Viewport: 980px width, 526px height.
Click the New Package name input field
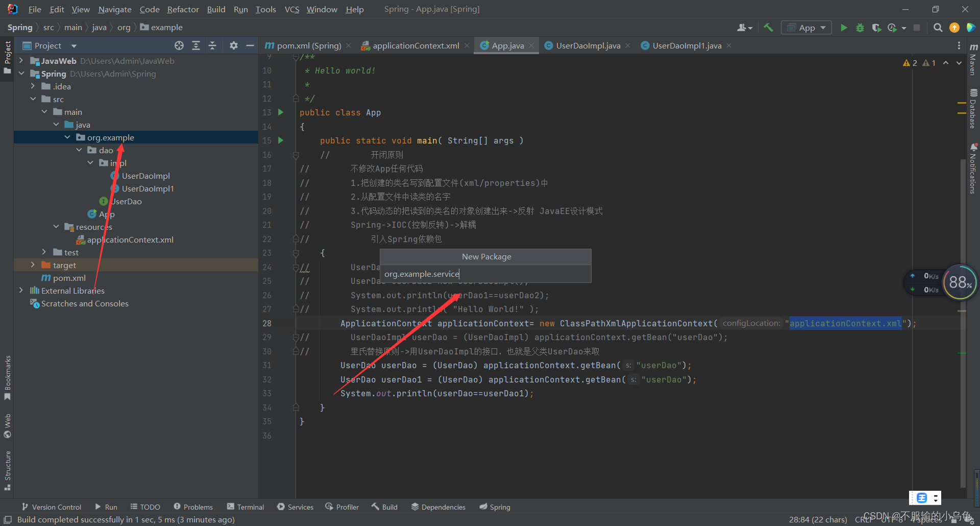coord(485,274)
